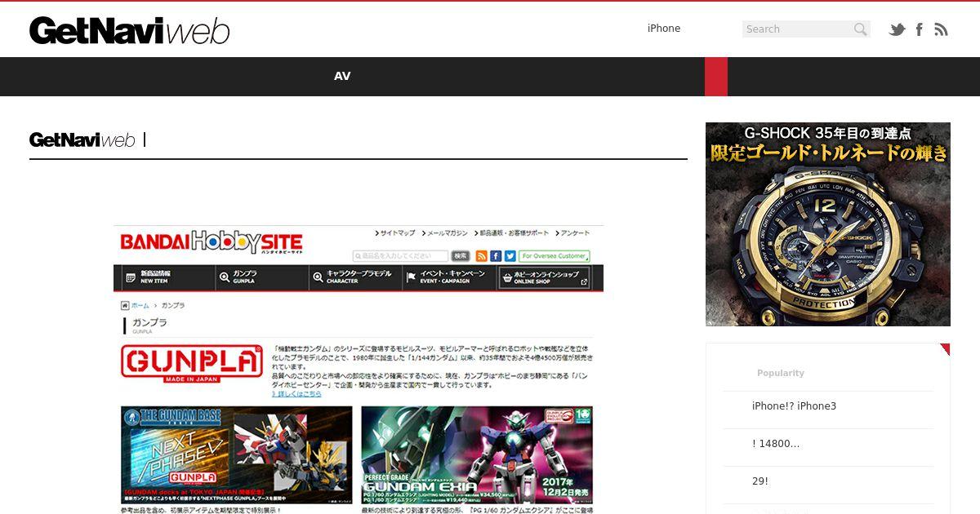Open the GetNavi web logo in the header

tap(129, 30)
